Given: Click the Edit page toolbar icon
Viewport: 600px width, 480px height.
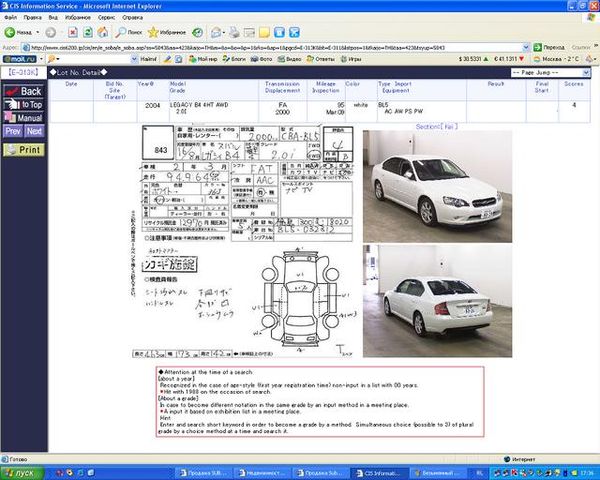Looking at the screenshot, I should click(x=249, y=33).
